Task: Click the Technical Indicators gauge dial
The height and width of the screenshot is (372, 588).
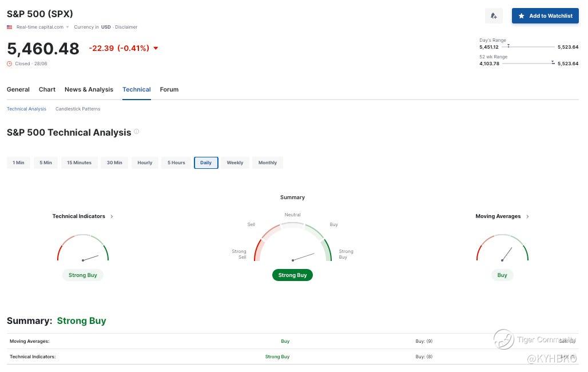Action: [x=83, y=248]
